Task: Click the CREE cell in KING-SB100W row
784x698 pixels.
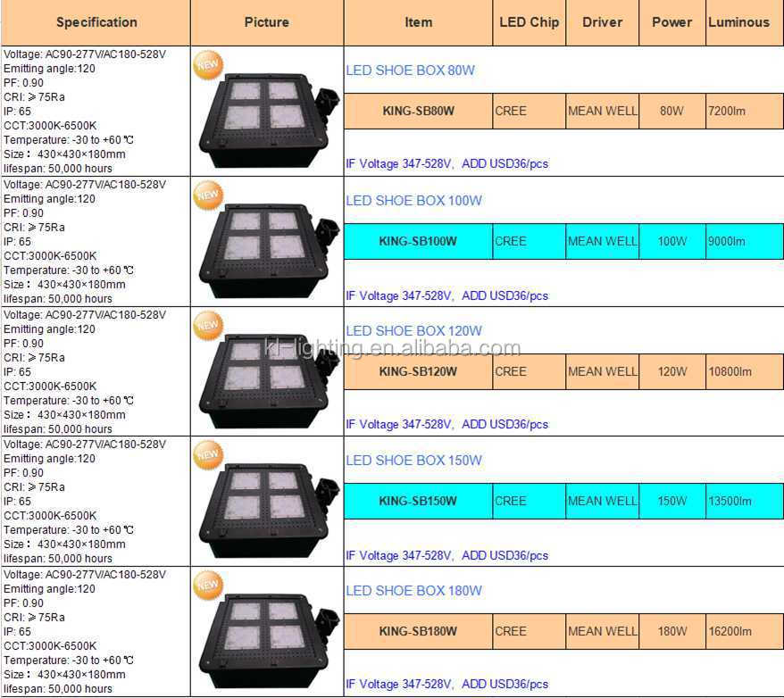Action: pyautogui.click(x=529, y=241)
